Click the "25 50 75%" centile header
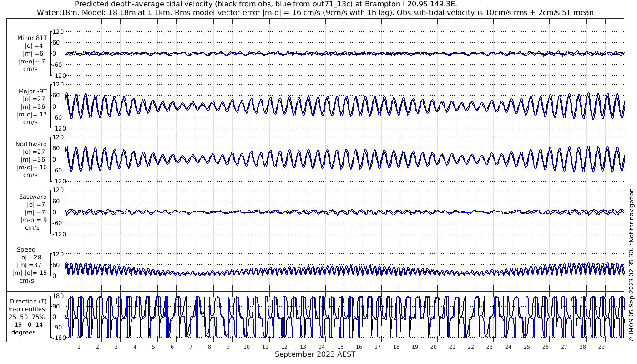The height and width of the screenshot is (364, 637). (26, 317)
